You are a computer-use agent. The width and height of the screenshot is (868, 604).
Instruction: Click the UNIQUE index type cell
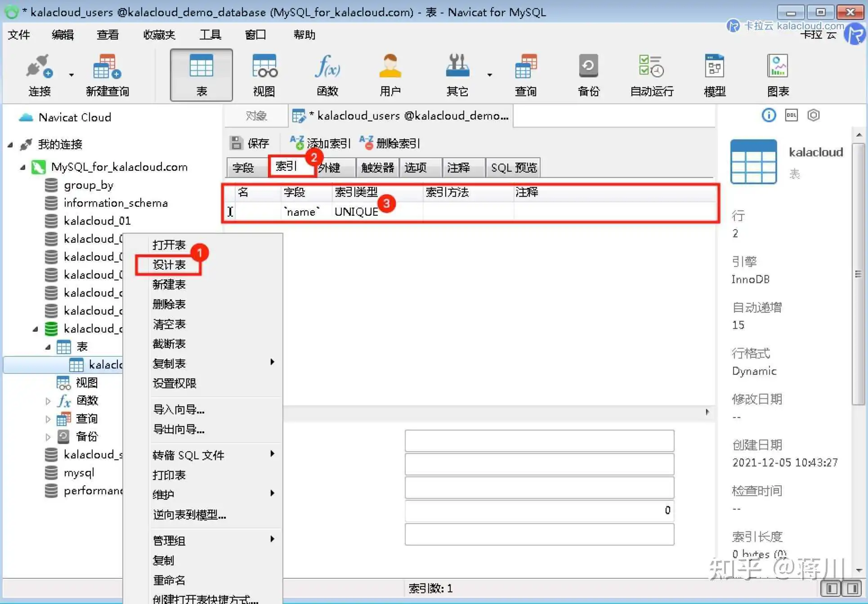pos(356,212)
